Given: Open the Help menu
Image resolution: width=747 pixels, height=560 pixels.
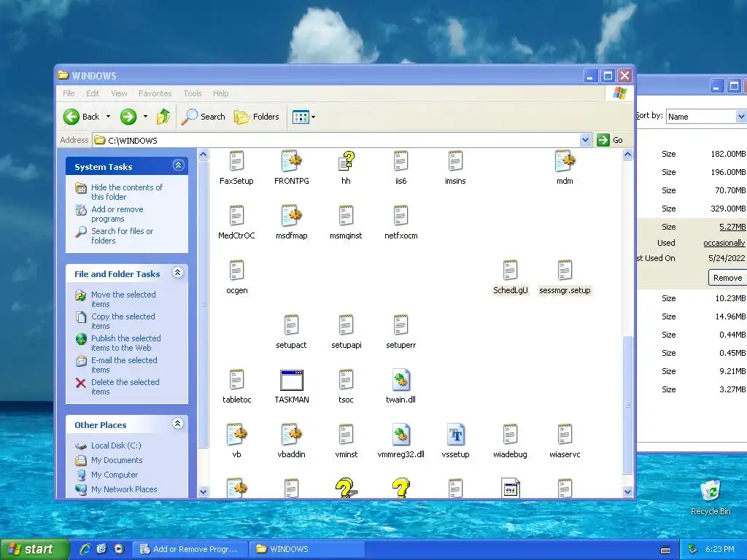Looking at the screenshot, I should pyautogui.click(x=220, y=93).
